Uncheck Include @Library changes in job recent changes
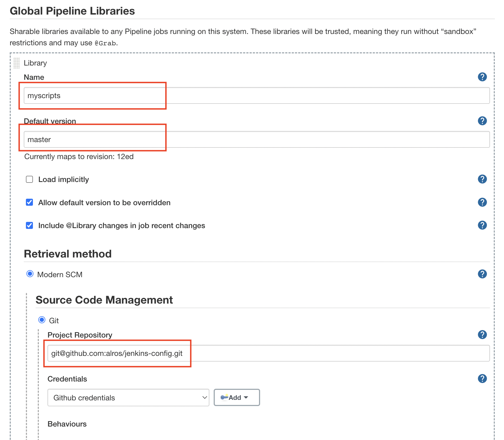 [x=29, y=225]
